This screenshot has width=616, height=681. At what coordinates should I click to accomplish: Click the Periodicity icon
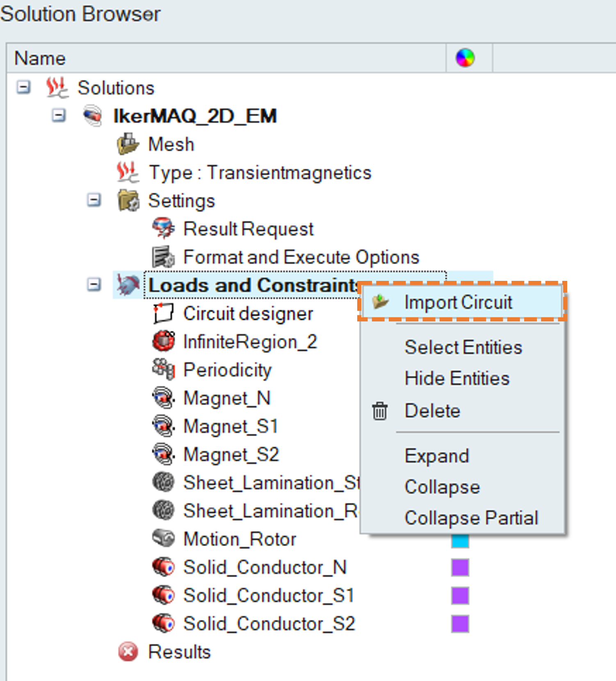coord(163,369)
